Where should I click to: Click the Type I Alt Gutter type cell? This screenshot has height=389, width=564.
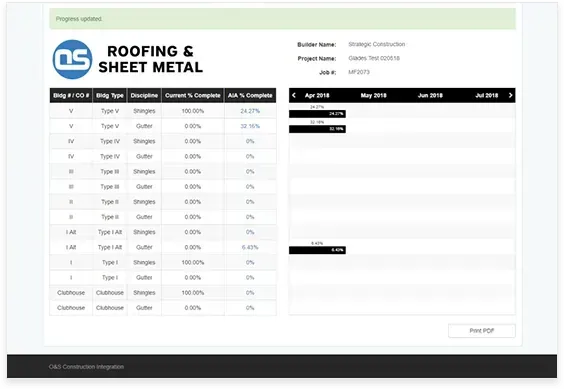[110, 247]
